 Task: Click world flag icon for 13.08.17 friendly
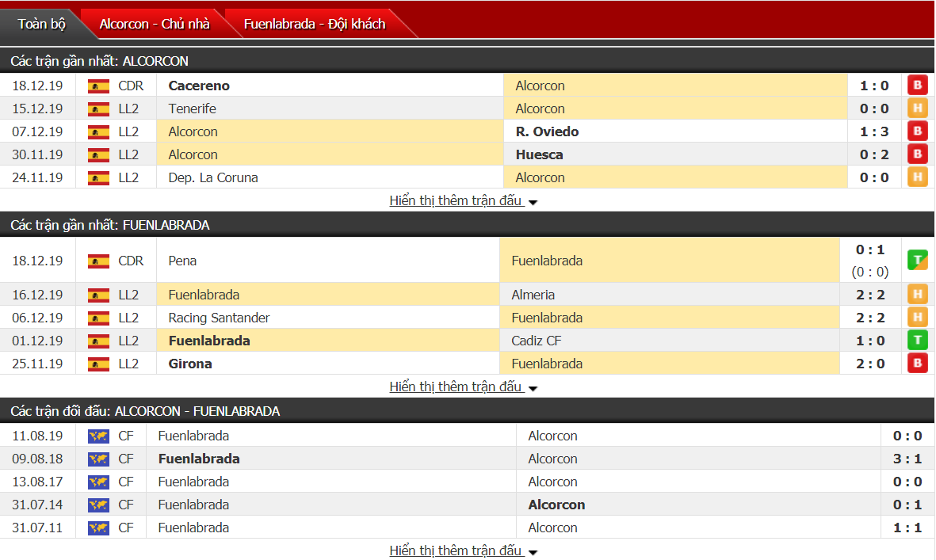[x=98, y=482]
